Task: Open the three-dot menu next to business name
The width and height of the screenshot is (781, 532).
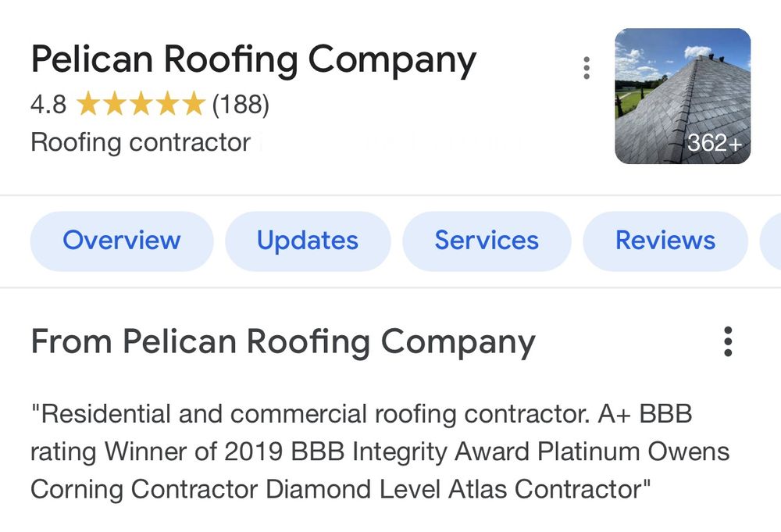Action: [587, 68]
